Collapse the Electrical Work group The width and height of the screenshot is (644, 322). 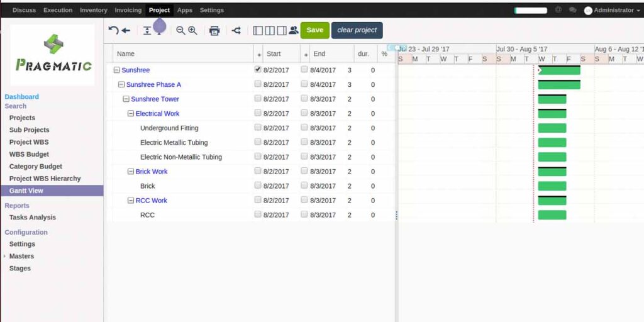tap(131, 114)
